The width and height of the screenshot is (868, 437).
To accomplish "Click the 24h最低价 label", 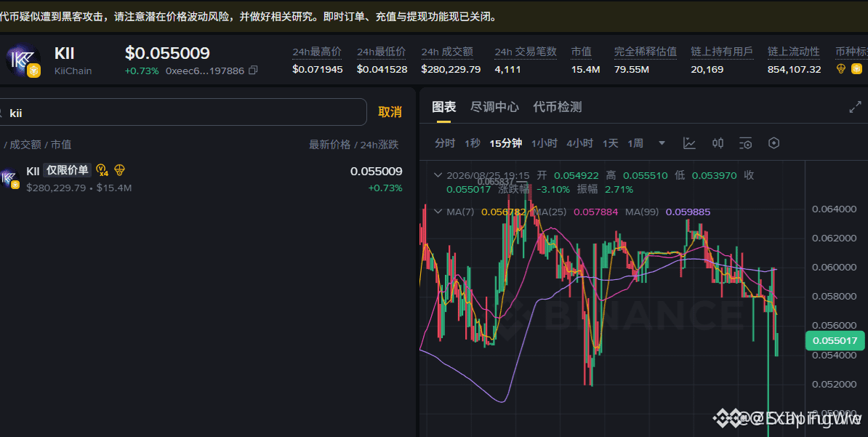I will (382, 52).
